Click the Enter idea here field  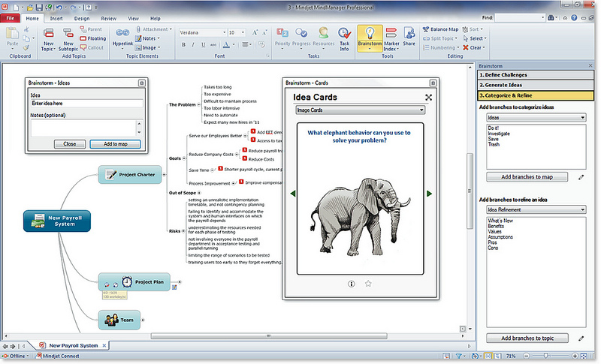pyautogui.click(x=86, y=104)
